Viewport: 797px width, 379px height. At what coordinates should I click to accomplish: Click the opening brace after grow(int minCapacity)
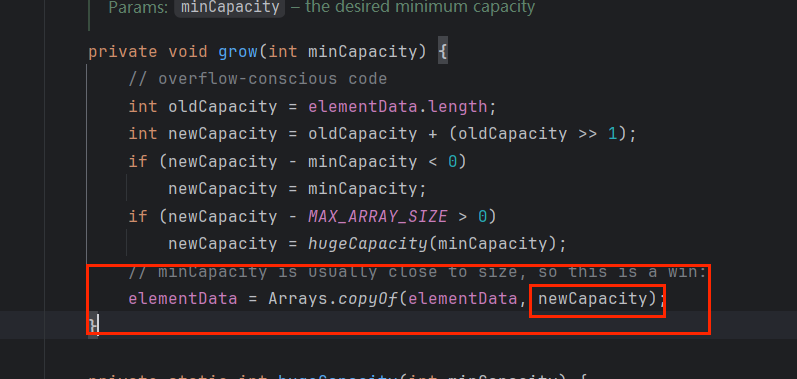click(443, 52)
